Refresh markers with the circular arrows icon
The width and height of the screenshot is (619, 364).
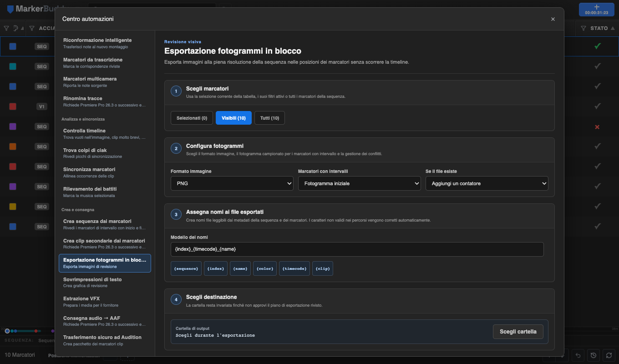609,355
